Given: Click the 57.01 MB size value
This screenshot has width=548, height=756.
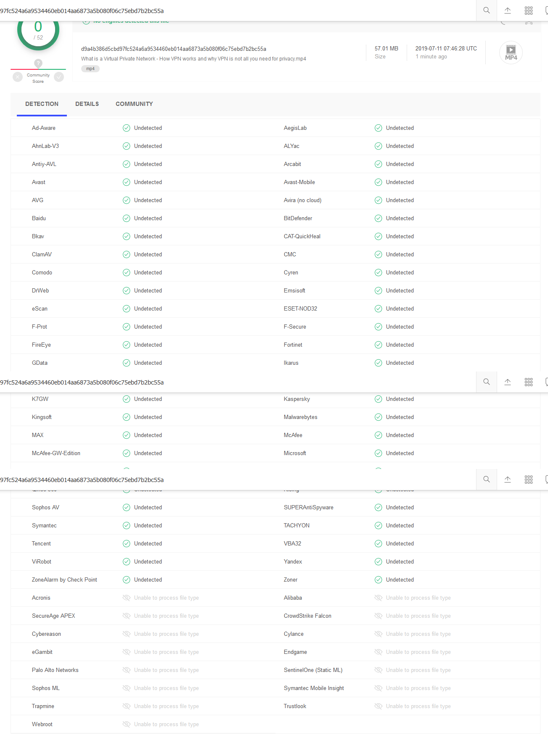Looking at the screenshot, I should click(387, 48).
